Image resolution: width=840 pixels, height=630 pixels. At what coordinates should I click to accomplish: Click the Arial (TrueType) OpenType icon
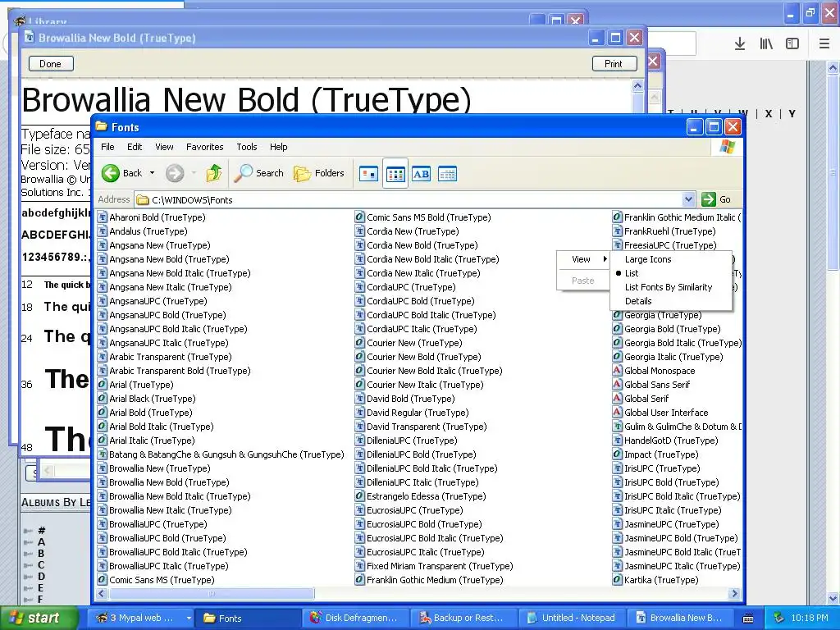point(103,385)
